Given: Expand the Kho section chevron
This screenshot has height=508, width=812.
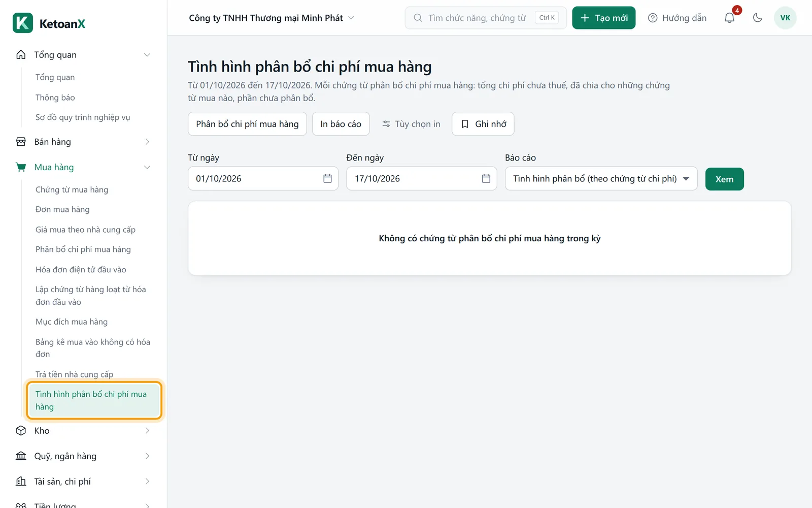Looking at the screenshot, I should tap(147, 431).
